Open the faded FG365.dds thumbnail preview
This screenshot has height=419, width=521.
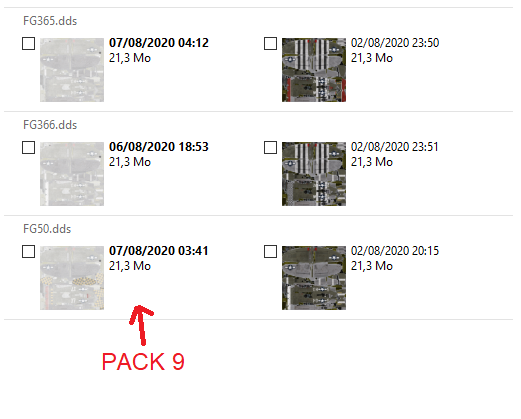click(x=72, y=70)
